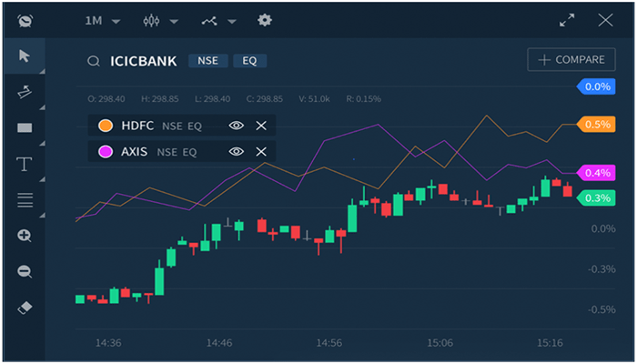Click the V: 51.0k volume value
Image resolution: width=637 pixels, height=364 pixels.
pyautogui.click(x=315, y=99)
